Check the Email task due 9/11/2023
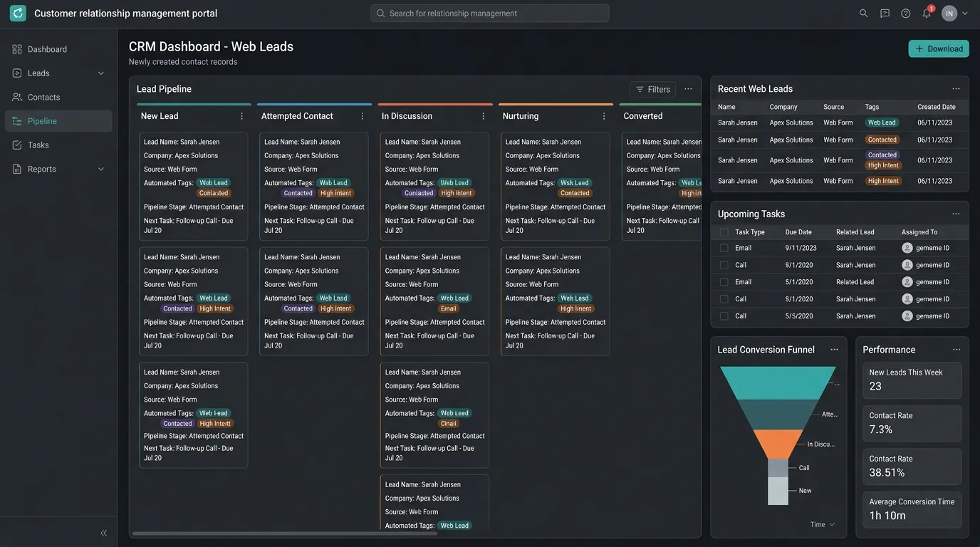This screenshot has width=980, height=547. [x=724, y=248]
